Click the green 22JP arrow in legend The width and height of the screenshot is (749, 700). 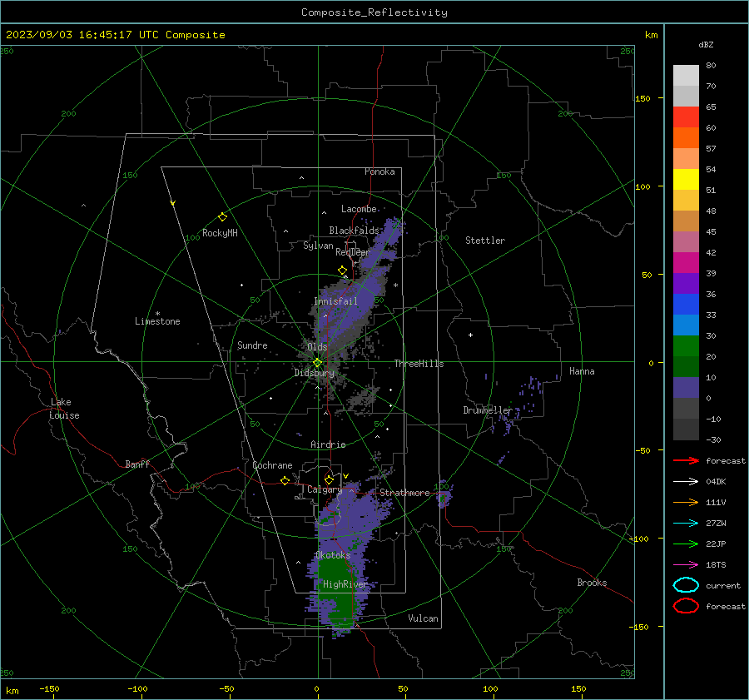686,544
